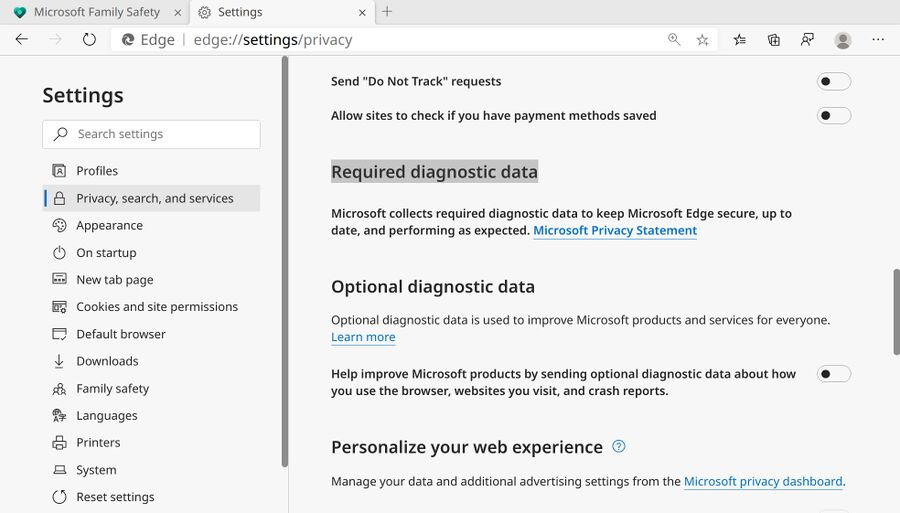Open the Favorites list icon

coord(740,40)
